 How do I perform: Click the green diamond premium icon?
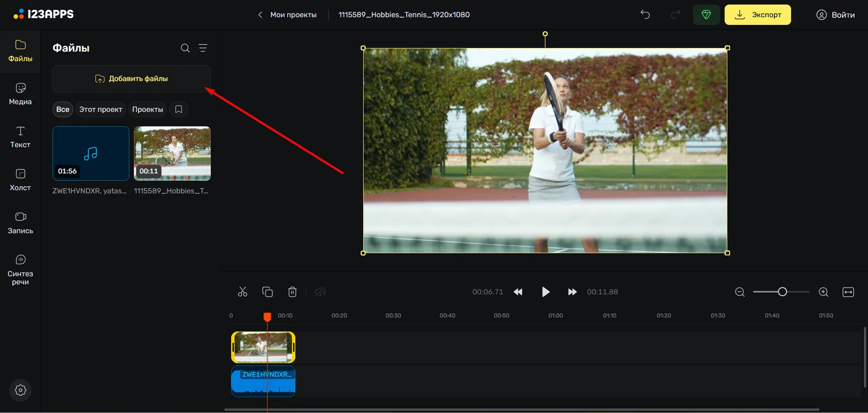(x=706, y=14)
